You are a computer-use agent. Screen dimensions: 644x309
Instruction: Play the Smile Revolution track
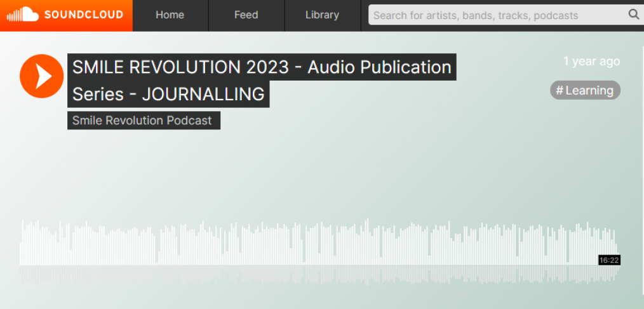point(41,76)
